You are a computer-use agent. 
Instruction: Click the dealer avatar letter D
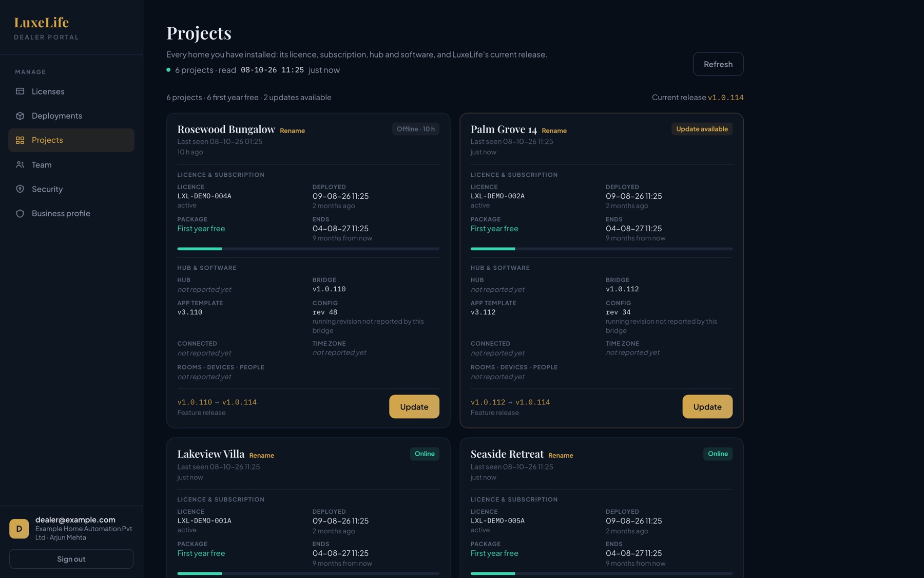click(x=19, y=529)
